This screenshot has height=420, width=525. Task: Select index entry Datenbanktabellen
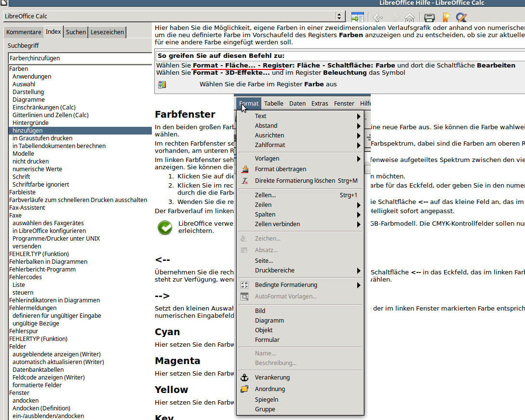[38, 370]
